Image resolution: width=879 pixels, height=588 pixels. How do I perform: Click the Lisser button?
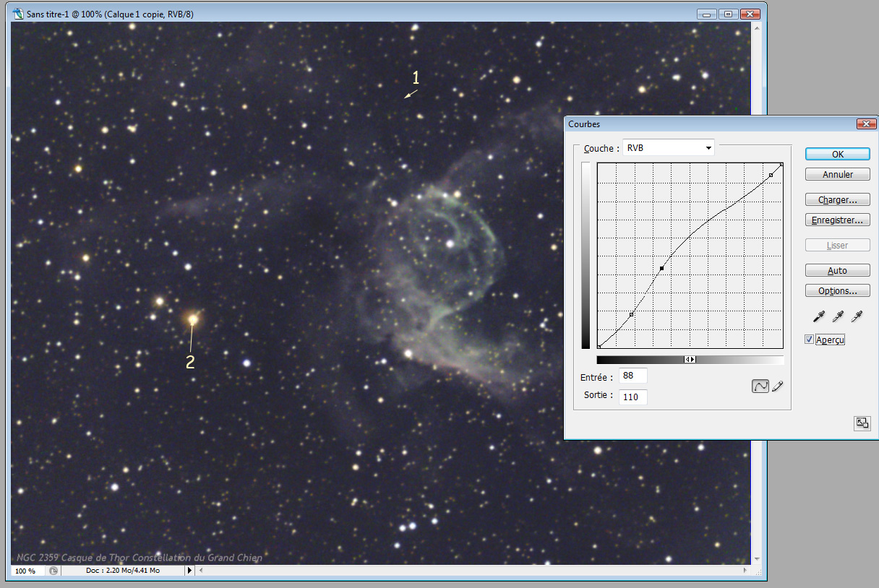[x=837, y=245]
